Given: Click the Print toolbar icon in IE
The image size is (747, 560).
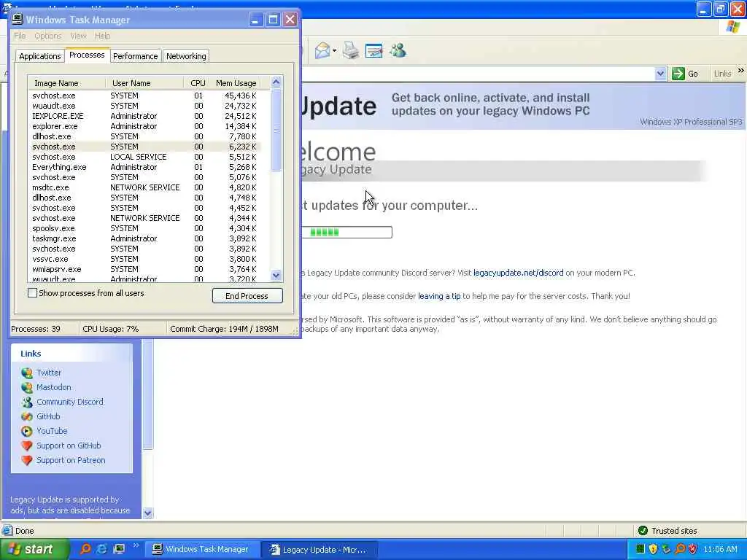Looking at the screenshot, I should 351,50.
